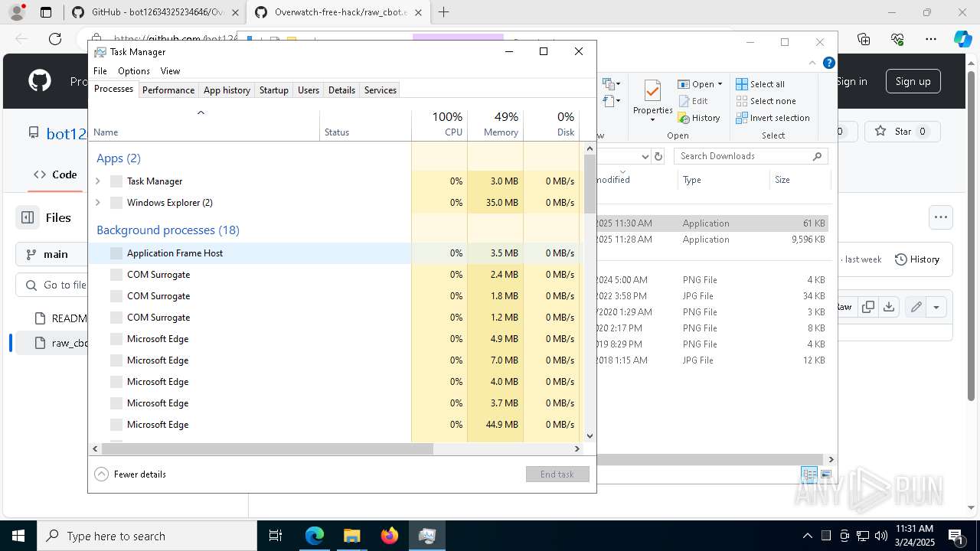Switch to the Users tab

point(309,90)
